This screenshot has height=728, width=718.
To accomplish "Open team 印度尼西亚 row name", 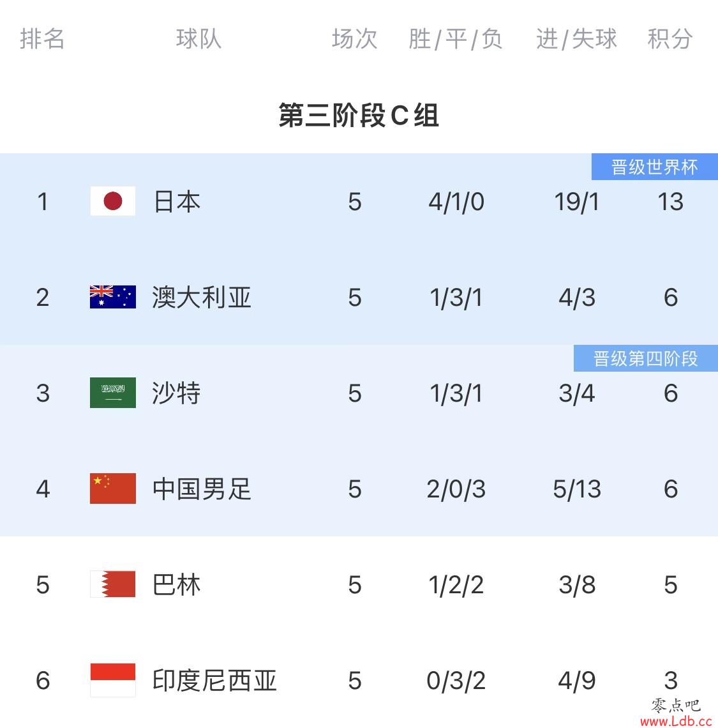I will 214,681.
